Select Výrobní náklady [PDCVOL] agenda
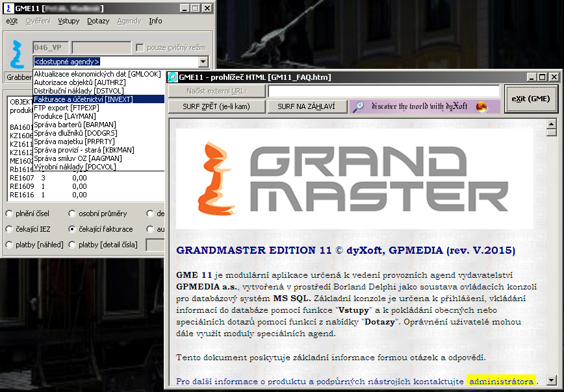This screenshot has width=564, height=392. point(99,167)
